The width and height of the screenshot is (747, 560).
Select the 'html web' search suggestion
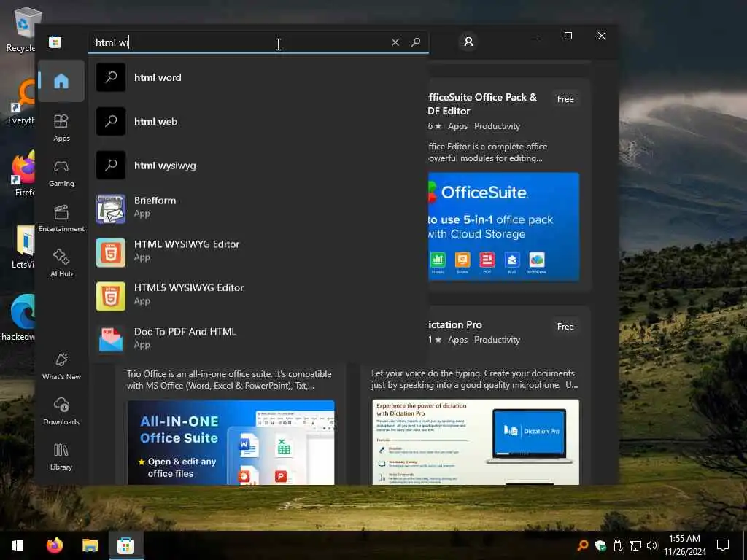tap(258, 121)
